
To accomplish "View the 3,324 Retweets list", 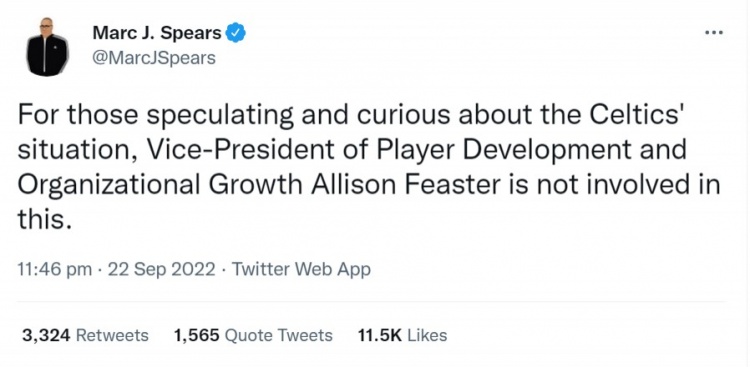I will (85, 335).
